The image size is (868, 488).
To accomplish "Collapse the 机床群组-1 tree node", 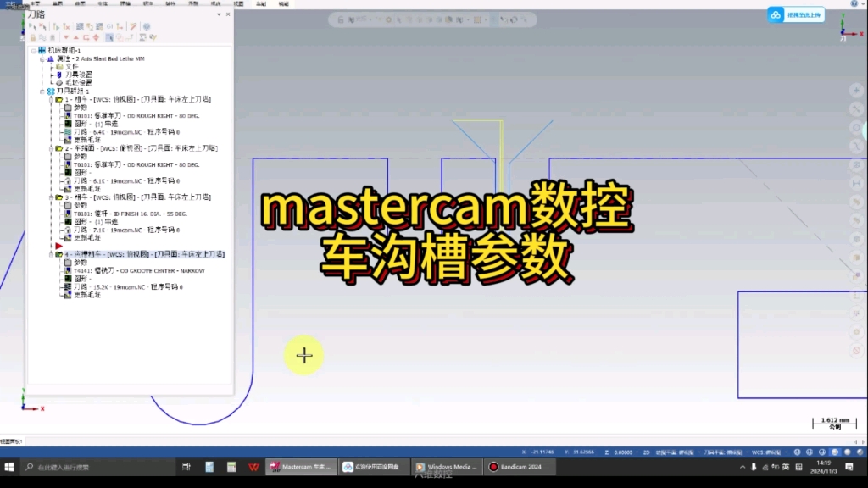I will [34, 50].
